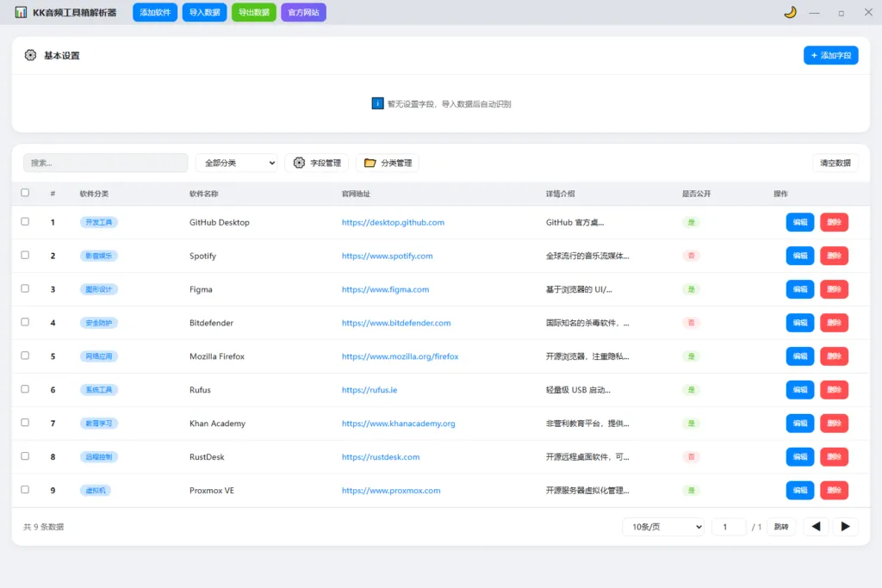The width and height of the screenshot is (882, 588).
Task: Check the Bitdefender row checkbox
Action: pyautogui.click(x=25, y=322)
